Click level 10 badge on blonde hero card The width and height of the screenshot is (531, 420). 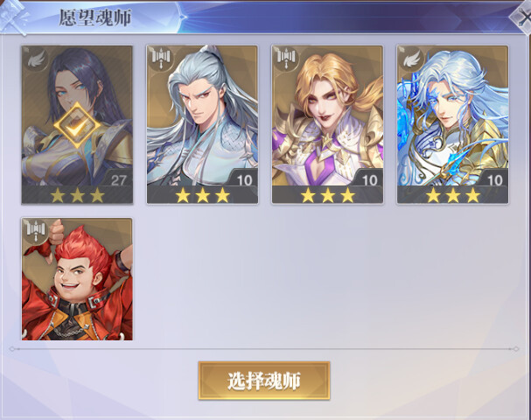coord(369,180)
